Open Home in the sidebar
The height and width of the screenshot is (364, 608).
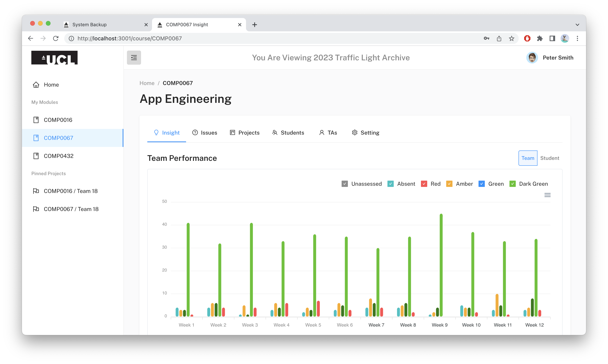pyautogui.click(x=72, y=85)
